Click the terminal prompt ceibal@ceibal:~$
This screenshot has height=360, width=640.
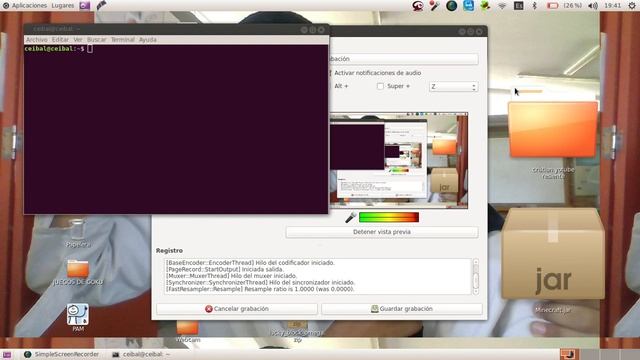pos(54,49)
